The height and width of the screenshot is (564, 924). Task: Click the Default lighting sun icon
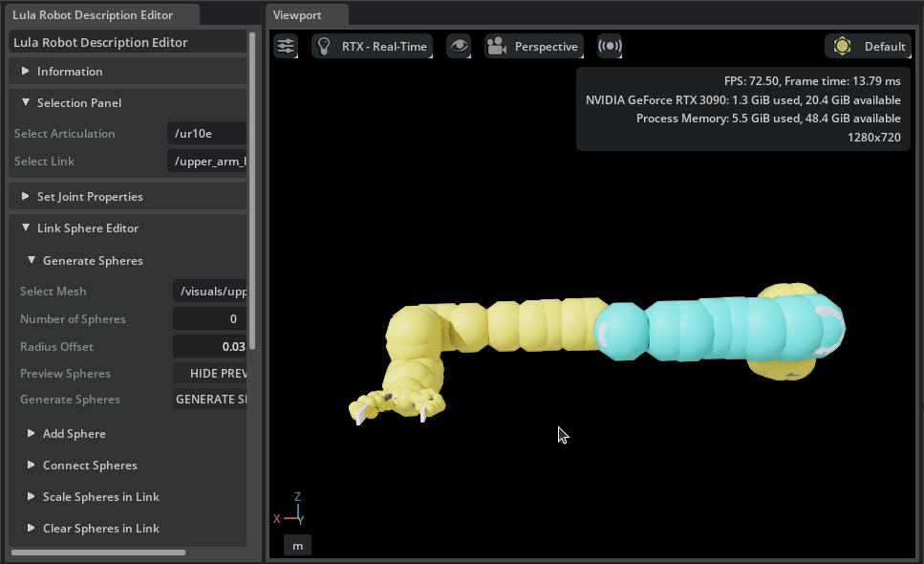(842, 46)
